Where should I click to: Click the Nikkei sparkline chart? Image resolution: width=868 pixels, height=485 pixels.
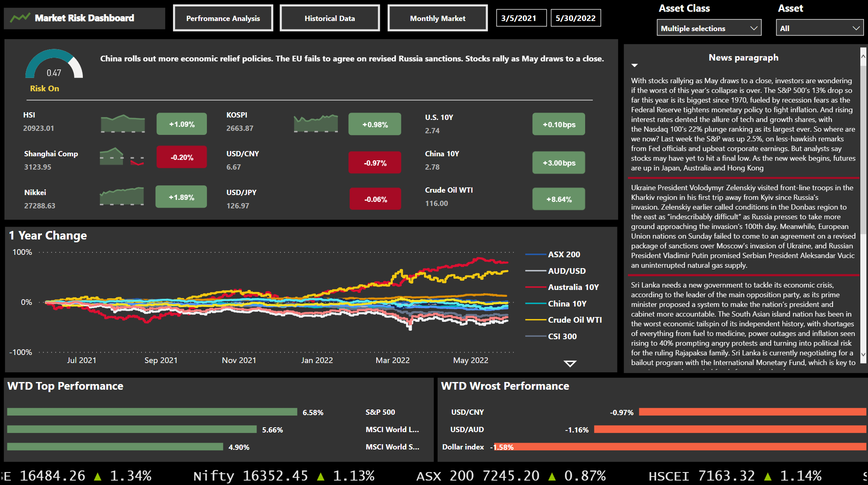122,197
